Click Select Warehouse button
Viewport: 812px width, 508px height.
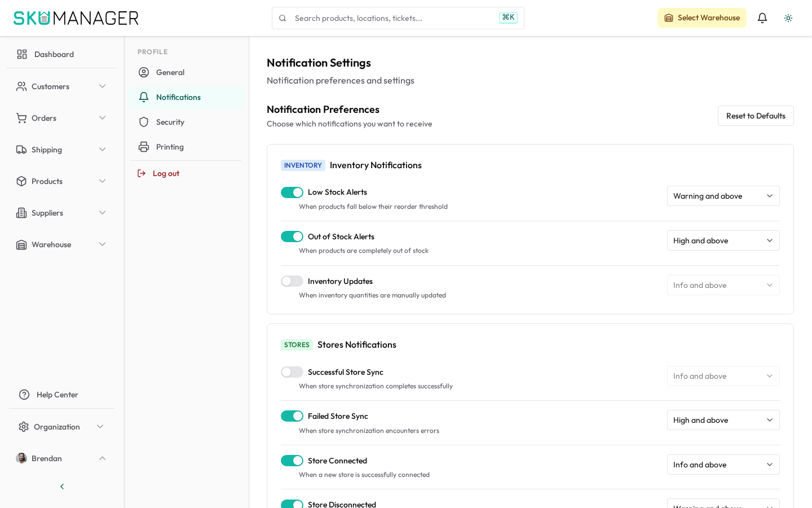[x=702, y=18]
